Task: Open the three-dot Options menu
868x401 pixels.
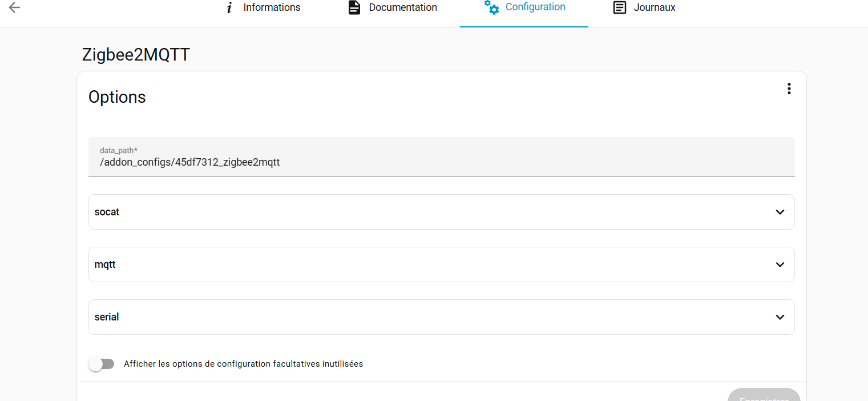Action: (x=789, y=89)
